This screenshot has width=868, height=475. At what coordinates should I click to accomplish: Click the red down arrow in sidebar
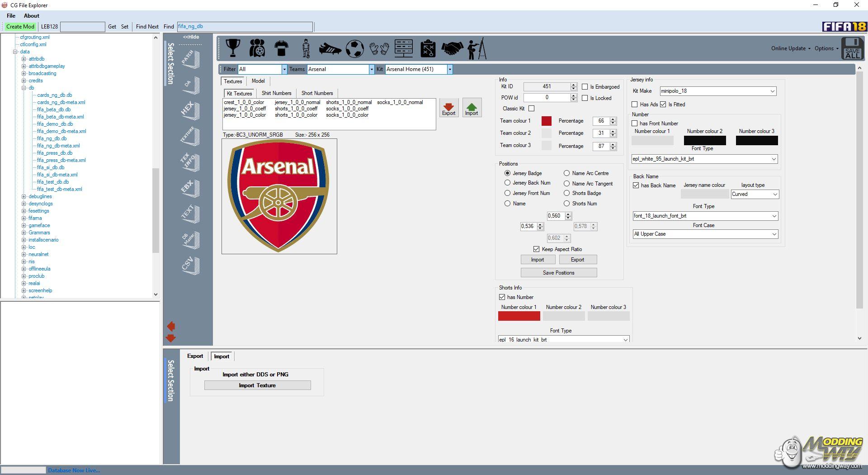(171, 338)
